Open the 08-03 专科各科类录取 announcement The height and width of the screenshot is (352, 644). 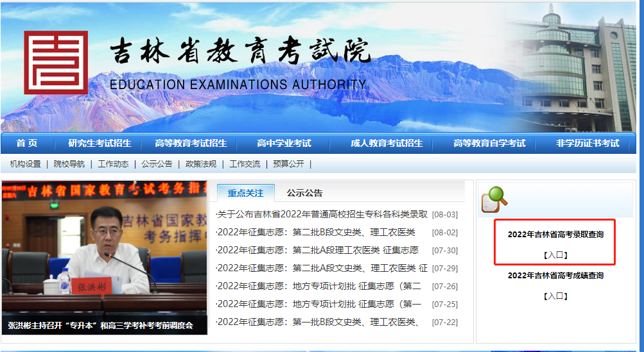pyautogui.click(x=322, y=214)
